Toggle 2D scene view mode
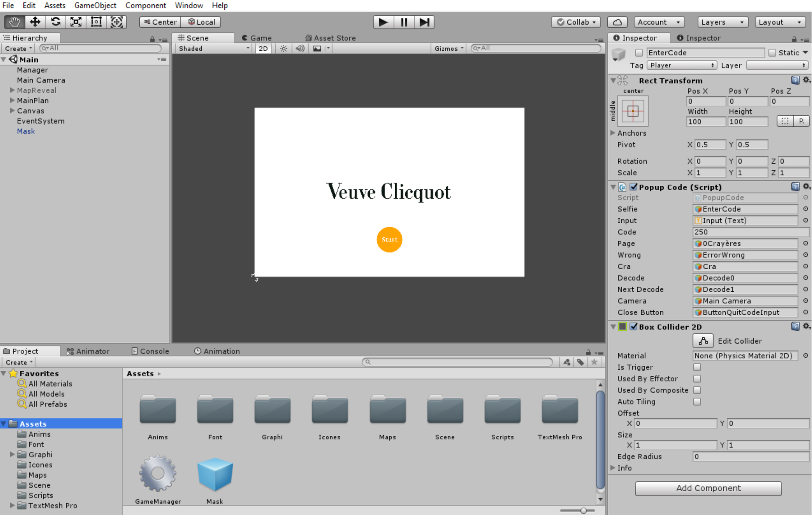The width and height of the screenshot is (812, 515). (x=263, y=48)
